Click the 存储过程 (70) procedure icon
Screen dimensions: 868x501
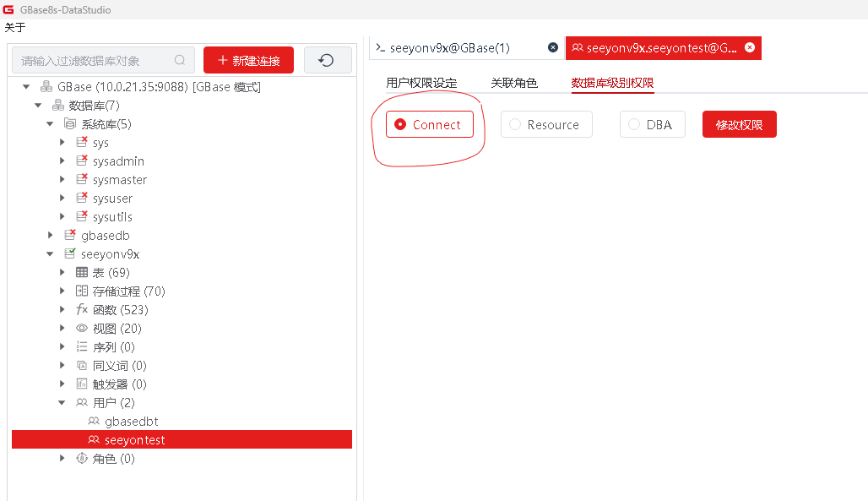[x=81, y=291]
